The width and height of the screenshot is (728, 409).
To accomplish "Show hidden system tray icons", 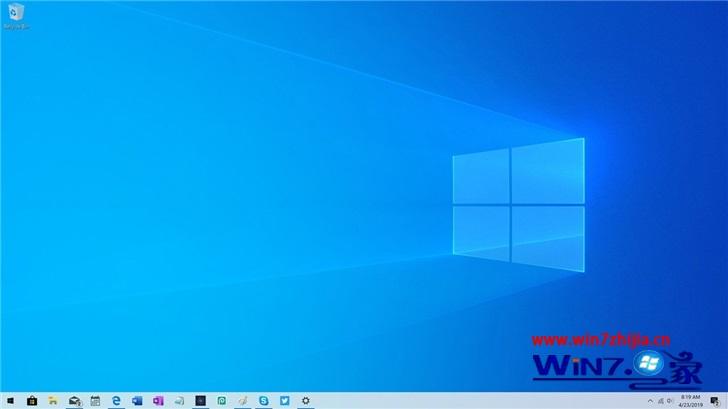I will click(650, 401).
